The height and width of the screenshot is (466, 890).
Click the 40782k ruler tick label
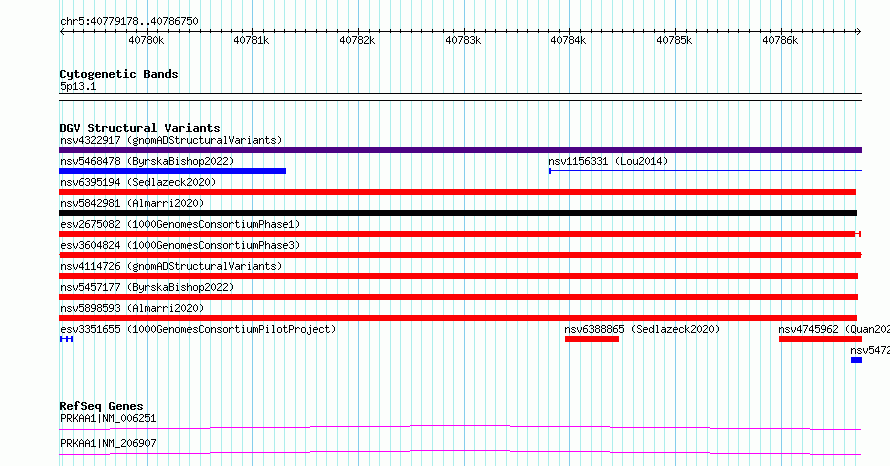click(x=357, y=40)
